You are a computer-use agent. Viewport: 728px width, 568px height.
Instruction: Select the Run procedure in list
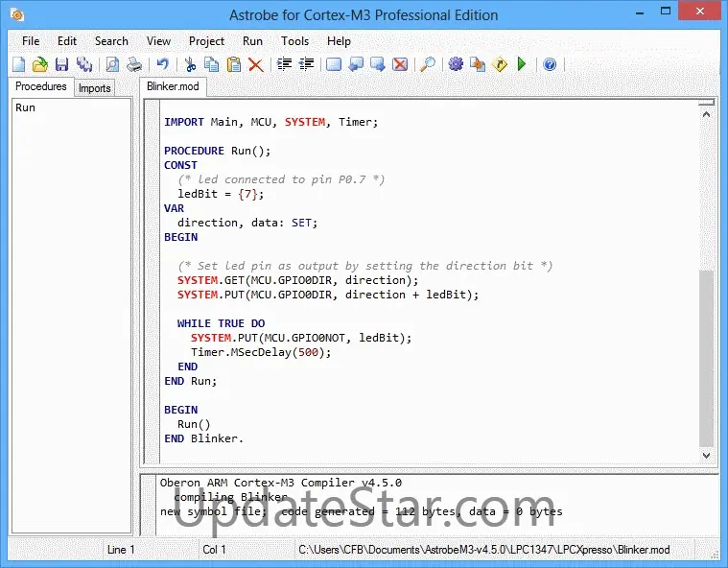pyautogui.click(x=25, y=107)
